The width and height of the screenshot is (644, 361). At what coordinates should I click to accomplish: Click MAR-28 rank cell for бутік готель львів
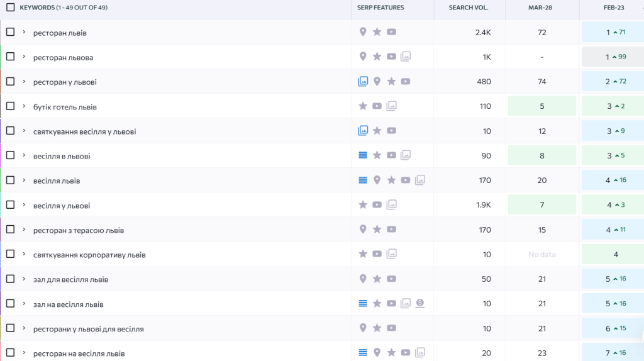541,106
